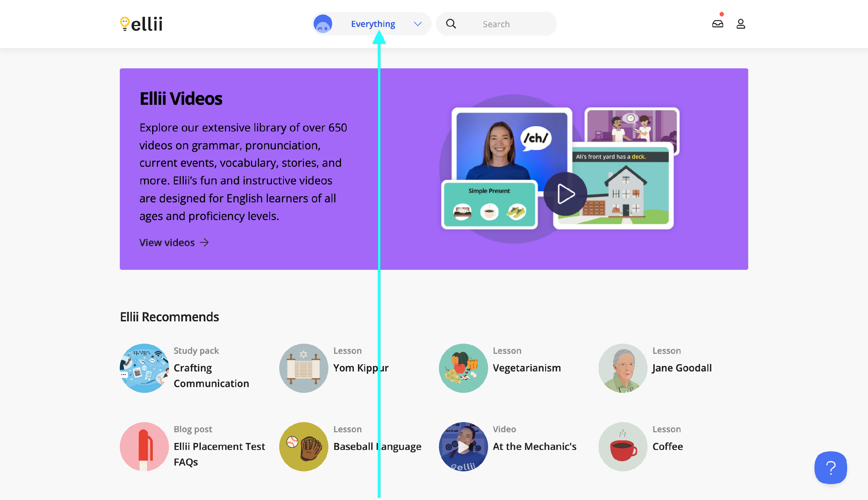Open the inbox notifications icon
The width and height of the screenshot is (868, 500).
(717, 24)
